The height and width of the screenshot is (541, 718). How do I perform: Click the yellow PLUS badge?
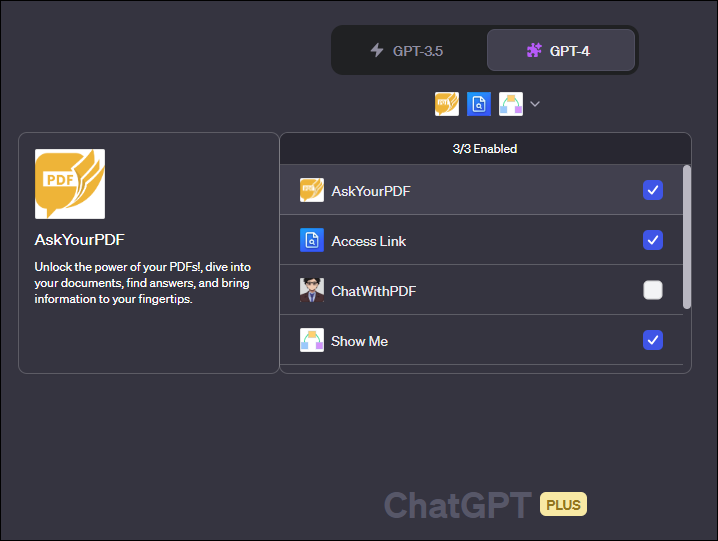(563, 504)
